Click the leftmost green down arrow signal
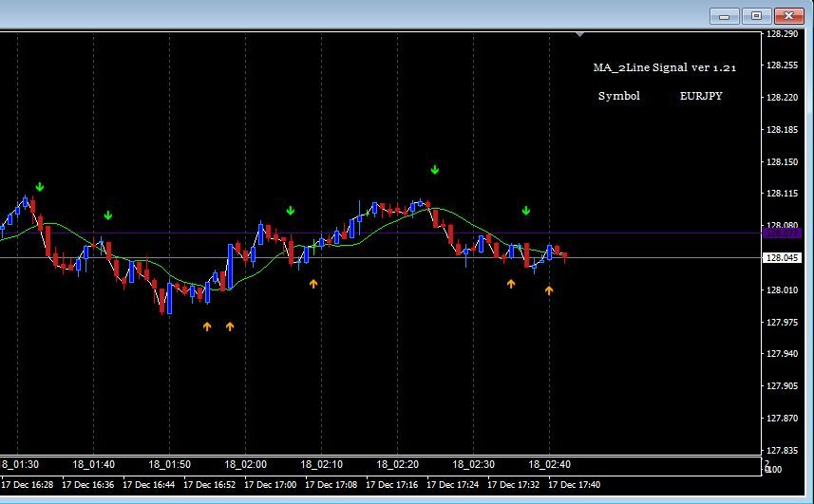Viewport: 814px width, 504px height. pyautogui.click(x=40, y=187)
